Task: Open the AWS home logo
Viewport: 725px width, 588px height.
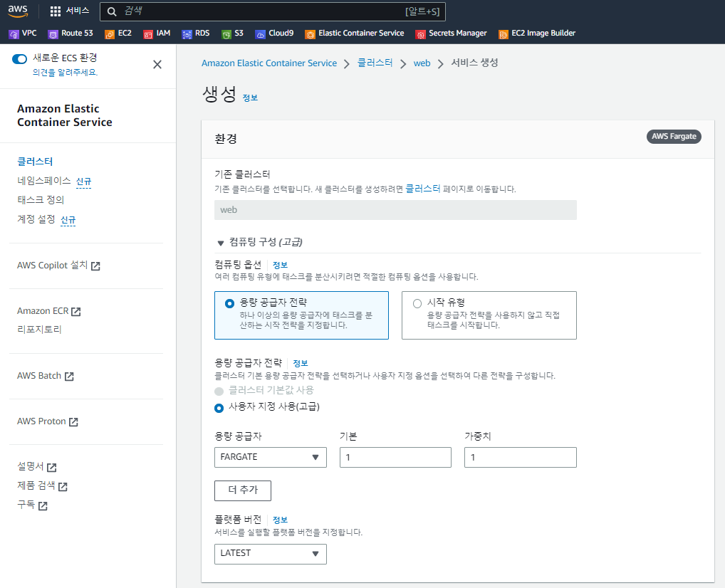Action: (x=18, y=11)
